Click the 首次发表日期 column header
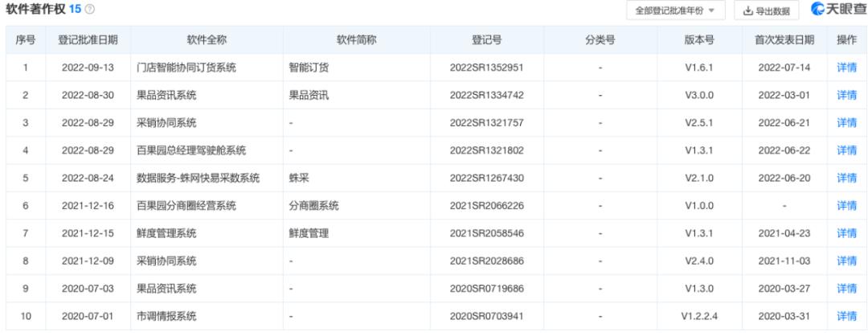 (784, 40)
